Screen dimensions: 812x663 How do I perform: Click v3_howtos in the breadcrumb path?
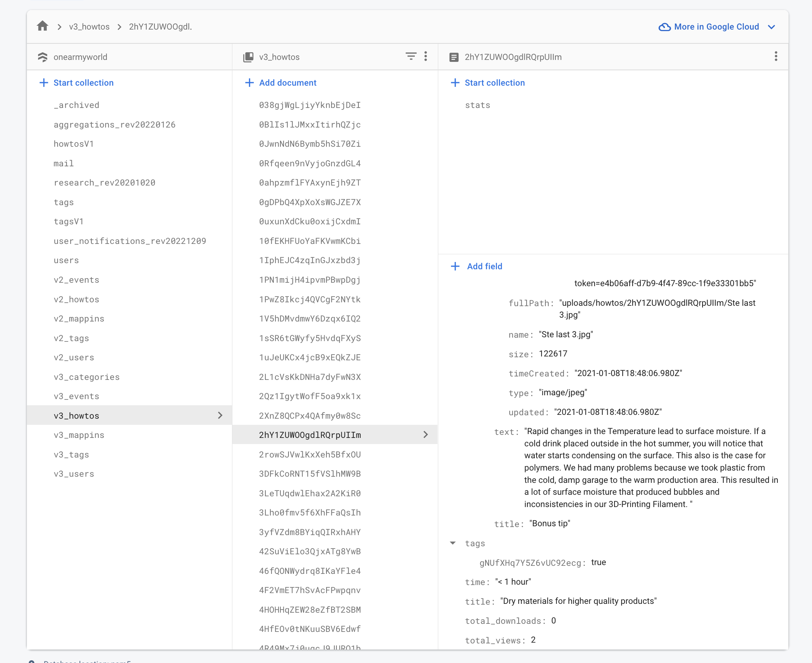[x=89, y=27]
